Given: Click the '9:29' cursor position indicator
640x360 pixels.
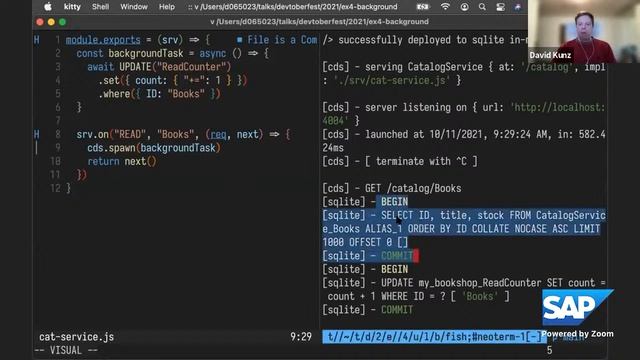Looking at the screenshot, I should coord(301,337).
